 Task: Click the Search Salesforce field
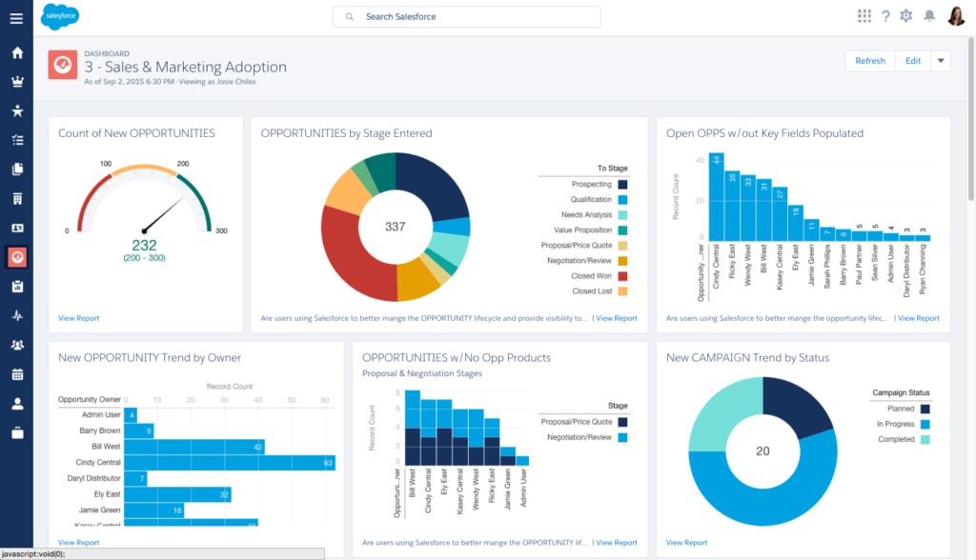466,17
